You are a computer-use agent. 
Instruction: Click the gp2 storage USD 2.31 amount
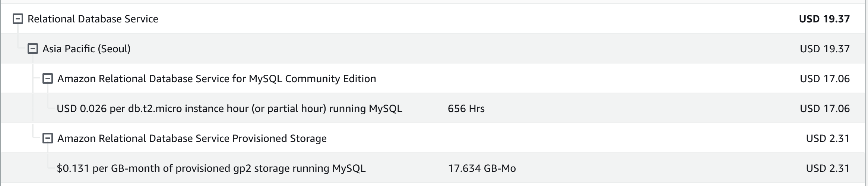pyautogui.click(x=828, y=168)
